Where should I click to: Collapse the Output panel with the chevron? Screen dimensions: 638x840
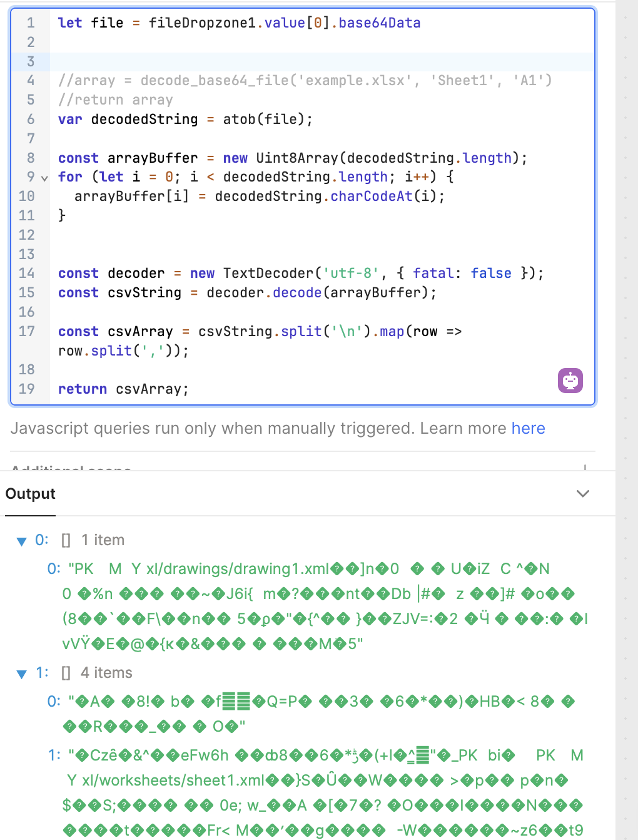tap(582, 494)
